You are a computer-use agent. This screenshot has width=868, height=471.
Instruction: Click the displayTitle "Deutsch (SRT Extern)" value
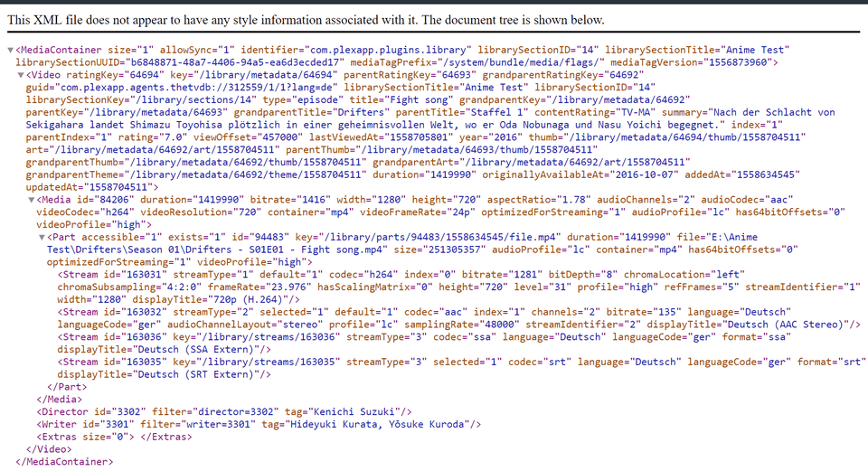point(196,374)
